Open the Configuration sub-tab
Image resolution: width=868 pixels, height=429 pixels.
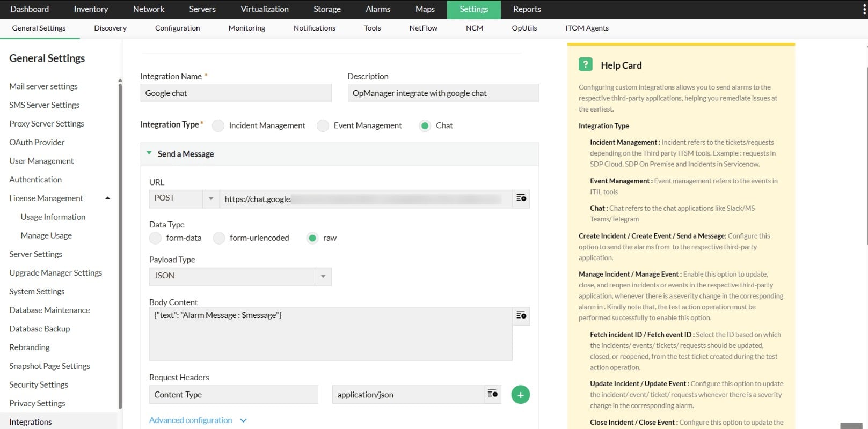pos(177,28)
